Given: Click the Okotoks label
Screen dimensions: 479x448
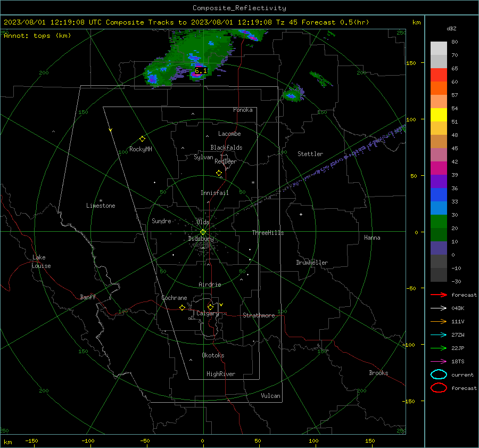Looking at the screenshot, I should click(x=213, y=355).
